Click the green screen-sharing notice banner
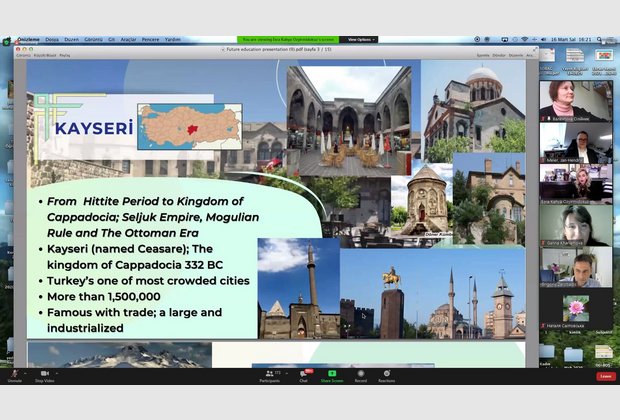 coord(288,40)
